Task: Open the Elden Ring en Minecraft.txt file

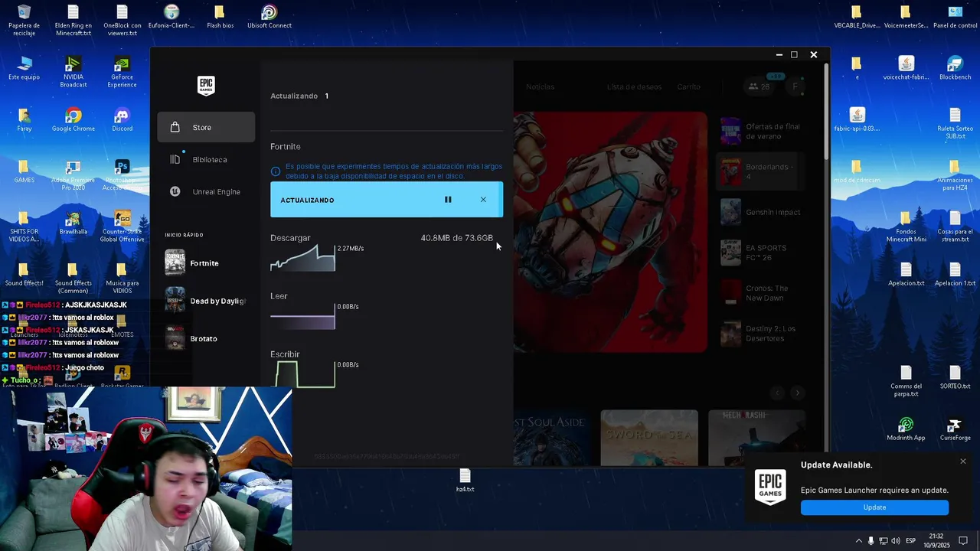Action: (73, 21)
